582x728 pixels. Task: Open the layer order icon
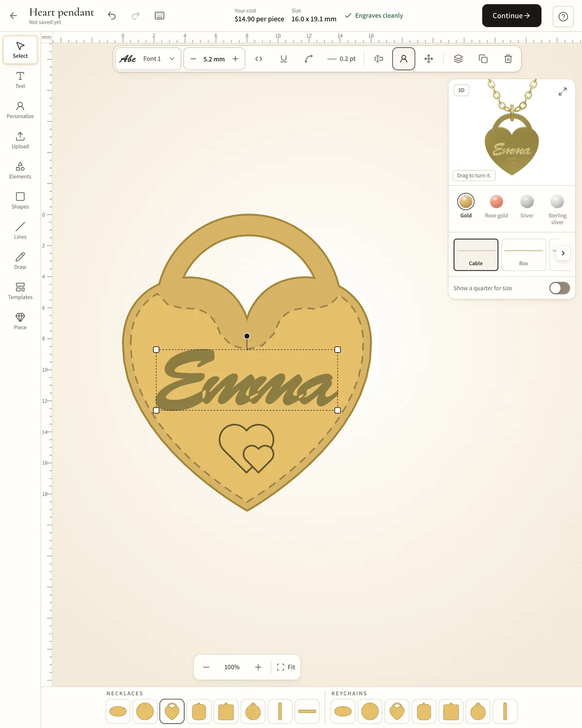coord(458,59)
